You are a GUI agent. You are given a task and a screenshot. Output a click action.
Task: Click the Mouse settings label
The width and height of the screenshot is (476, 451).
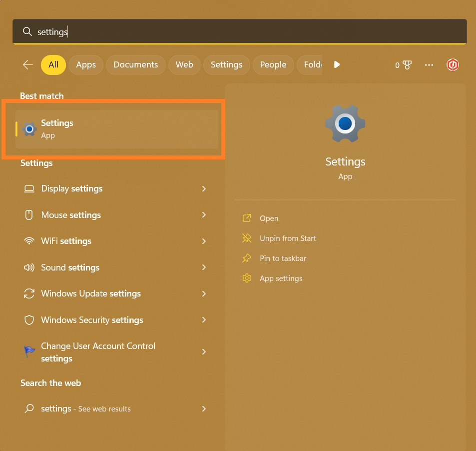pyautogui.click(x=71, y=215)
